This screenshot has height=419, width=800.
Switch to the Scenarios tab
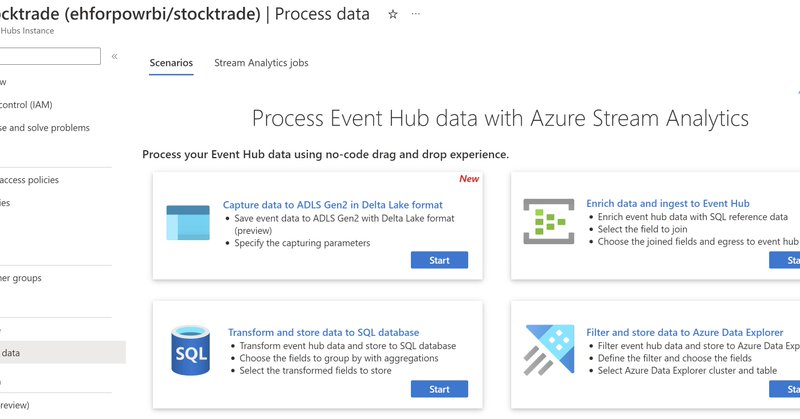tap(171, 63)
